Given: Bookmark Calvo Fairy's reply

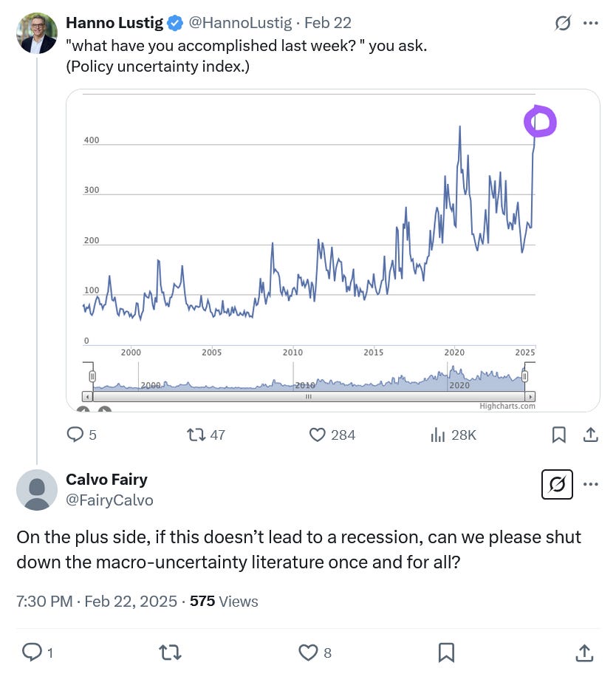Looking at the screenshot, I should (446, 653).
